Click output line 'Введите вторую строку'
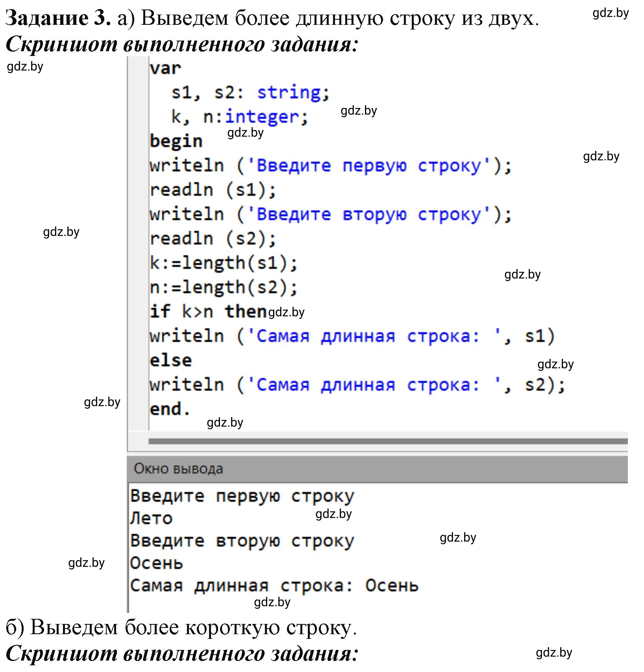 (242, 541)
